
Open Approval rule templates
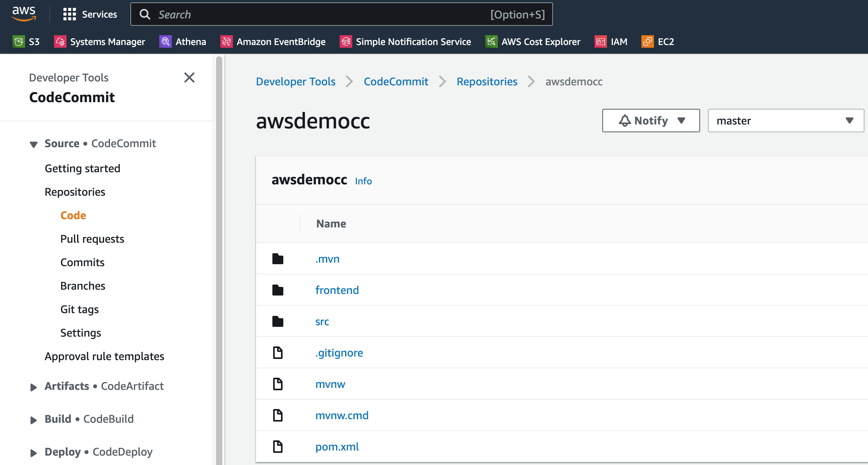point(104,356)
